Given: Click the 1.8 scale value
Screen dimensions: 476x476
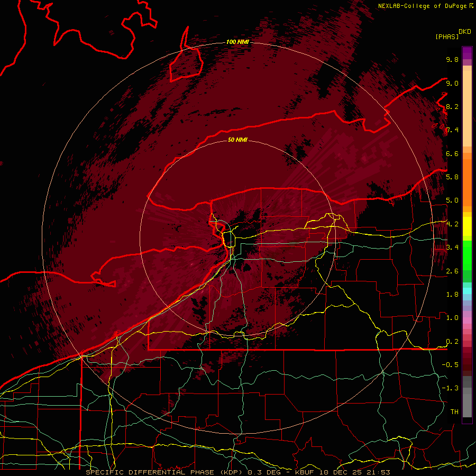Looking at the screenshot, I should pos(452,295).
